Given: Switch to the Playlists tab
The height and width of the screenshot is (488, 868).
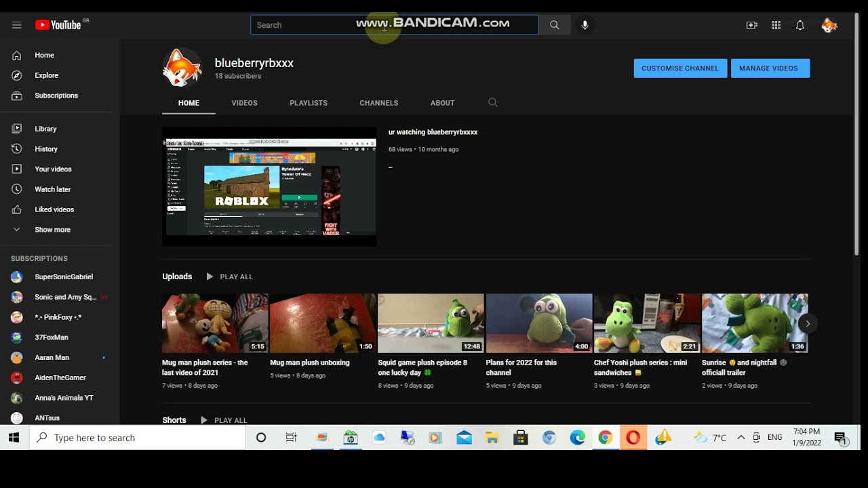Looking at the screenshot, I should point(309,103).
